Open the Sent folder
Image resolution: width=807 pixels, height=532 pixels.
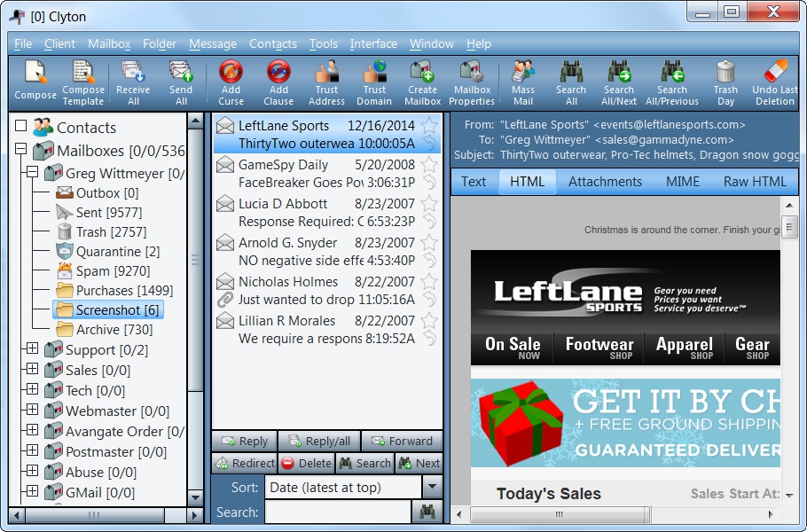point(98,212)
